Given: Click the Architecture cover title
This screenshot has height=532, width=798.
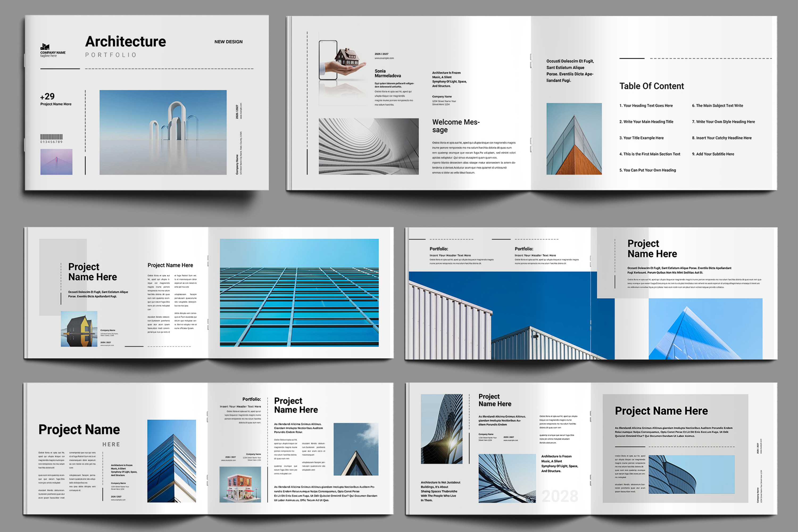Looking at the screenshot, I should (126, 42).
